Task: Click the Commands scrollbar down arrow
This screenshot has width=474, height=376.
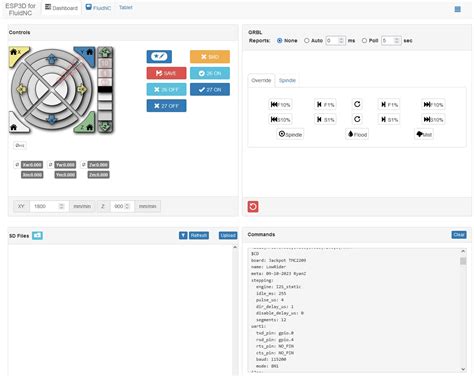Action: tap(463, 369)
